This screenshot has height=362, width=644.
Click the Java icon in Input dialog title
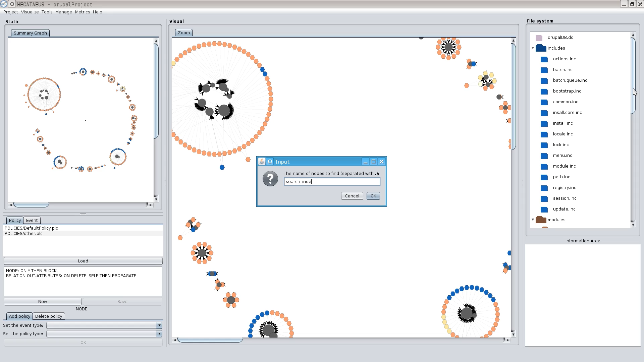click(x=262, y=162)
